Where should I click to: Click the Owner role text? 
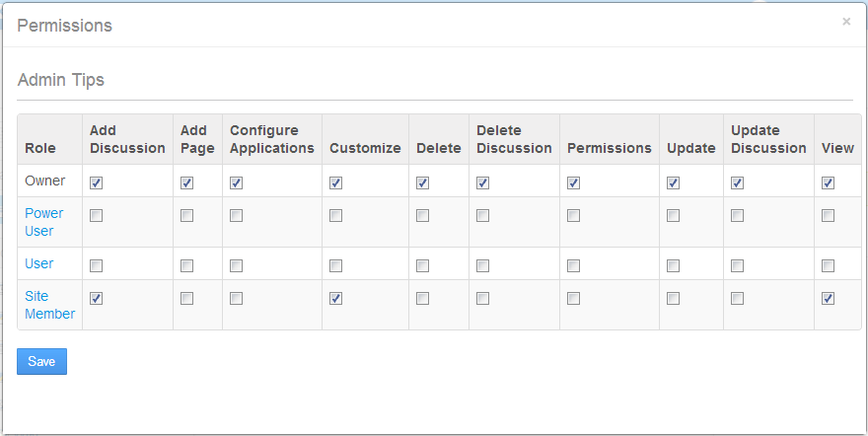[x=44, y=181]
